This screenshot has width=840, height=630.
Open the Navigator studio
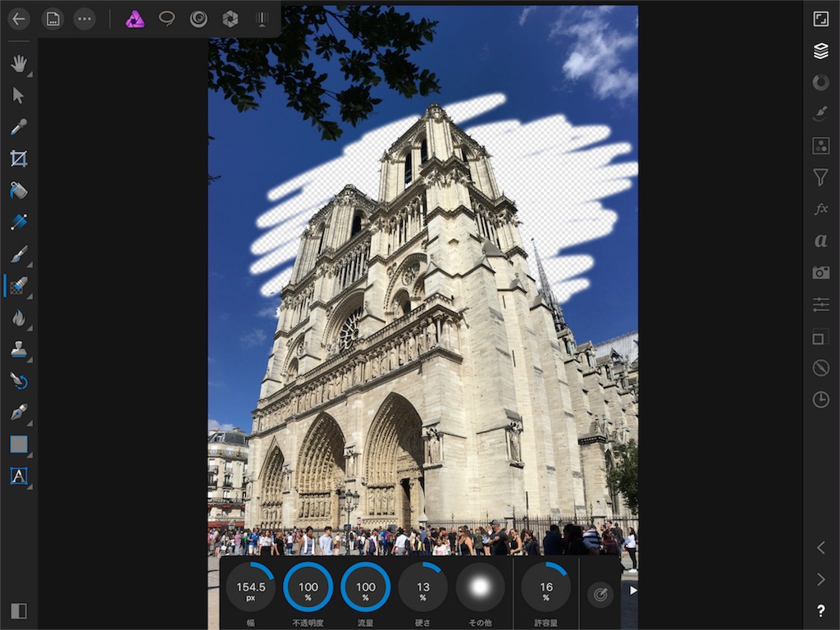pyautogui.click(x=820, y=368)
